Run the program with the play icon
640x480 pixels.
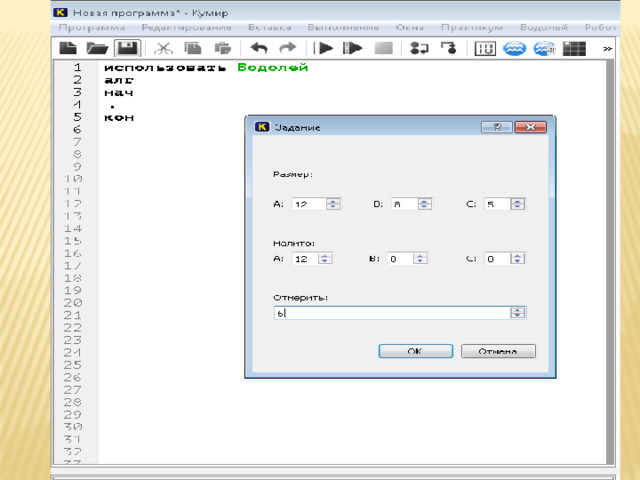pyautogui.click(x=325, y=48)
